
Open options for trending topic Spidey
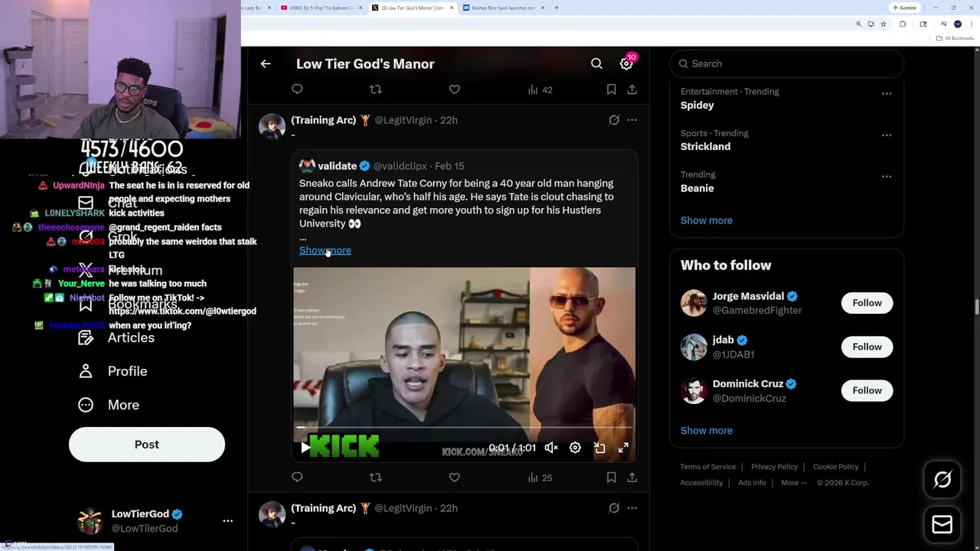887,93
